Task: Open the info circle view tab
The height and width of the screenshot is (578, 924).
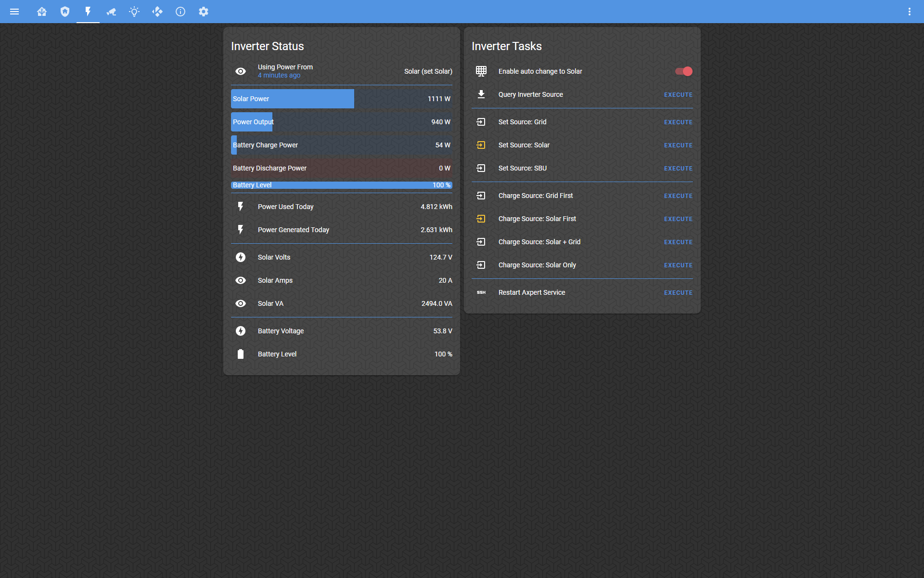Action: [180, 12]
